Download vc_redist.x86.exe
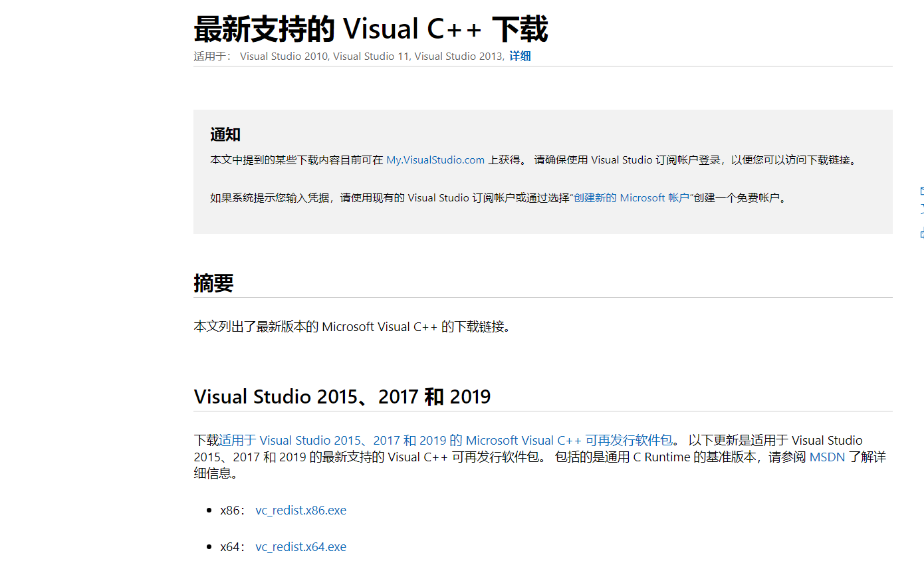This screenshot has width=924, height=567. [301, 510]
